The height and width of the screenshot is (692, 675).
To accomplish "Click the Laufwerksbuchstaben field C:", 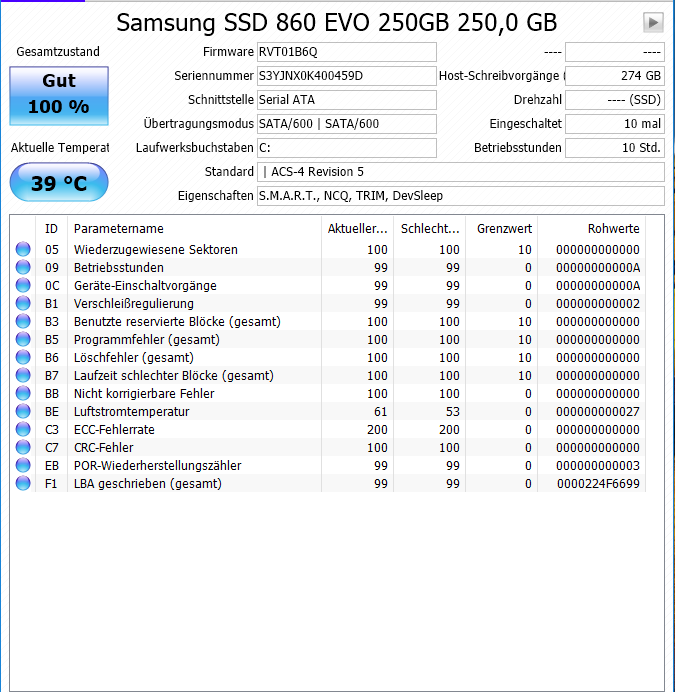I will point(347,148).
